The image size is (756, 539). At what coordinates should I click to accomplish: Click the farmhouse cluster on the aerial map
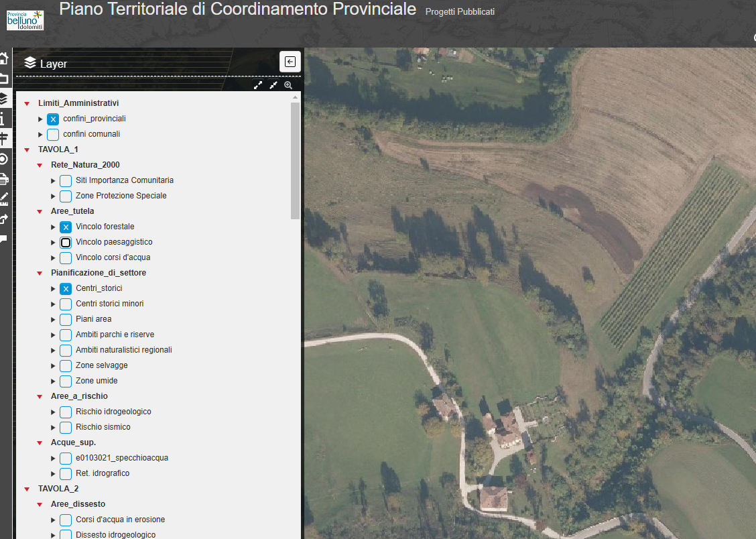(x=503, y=429)
